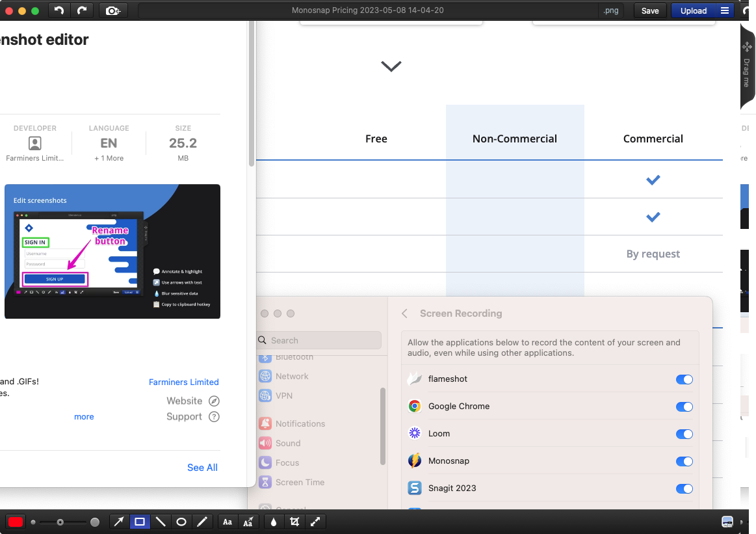
Task: Select the Ellipse drawing tool
Action: pyautogui.click(x=181, y=522)
